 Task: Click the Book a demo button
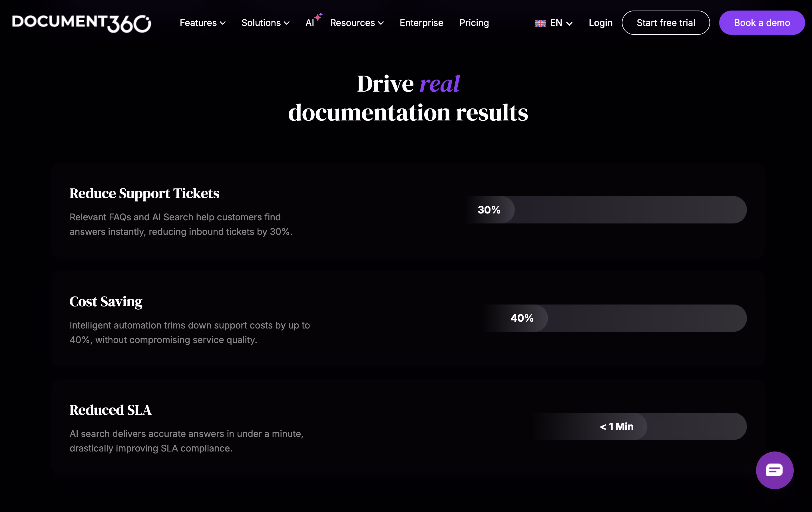point(762,23)
